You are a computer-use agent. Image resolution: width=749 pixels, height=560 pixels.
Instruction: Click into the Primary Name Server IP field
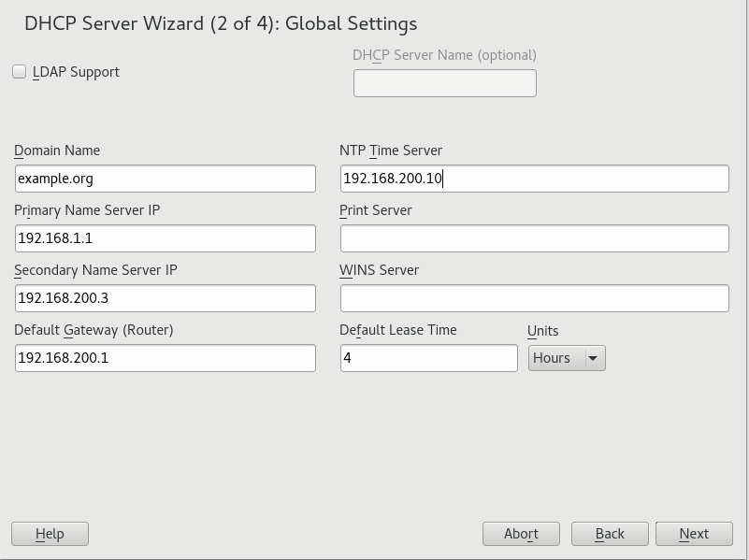point(166,238)
